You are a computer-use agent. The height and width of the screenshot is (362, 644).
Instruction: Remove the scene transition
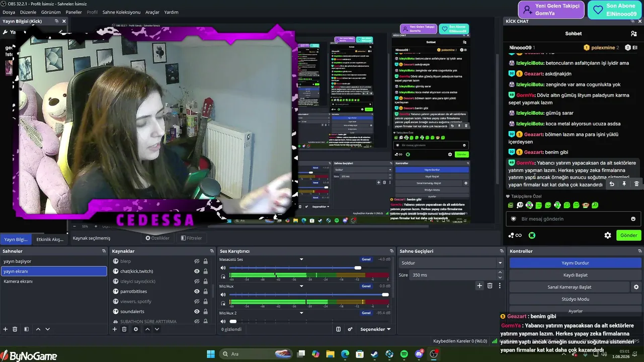(490, 286)
